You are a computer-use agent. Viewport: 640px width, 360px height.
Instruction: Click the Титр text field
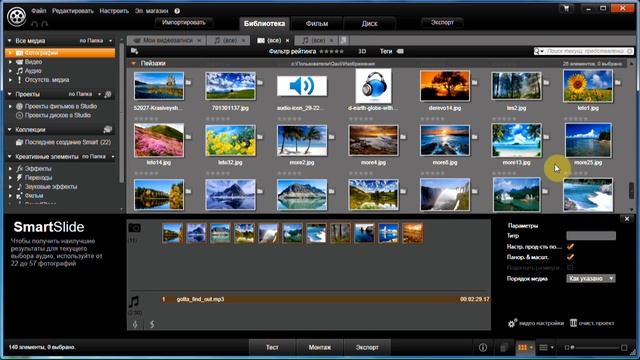click(x=591, y=236)
